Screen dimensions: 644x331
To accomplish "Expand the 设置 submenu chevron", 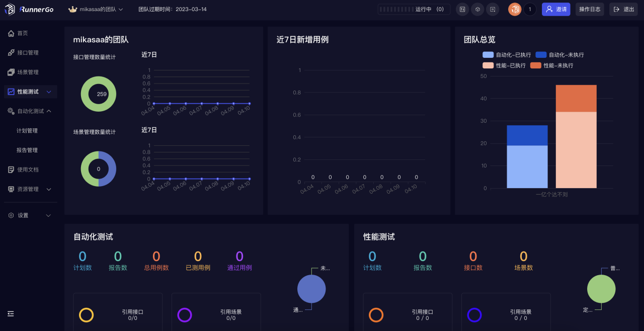I will [x=49, y=215].
